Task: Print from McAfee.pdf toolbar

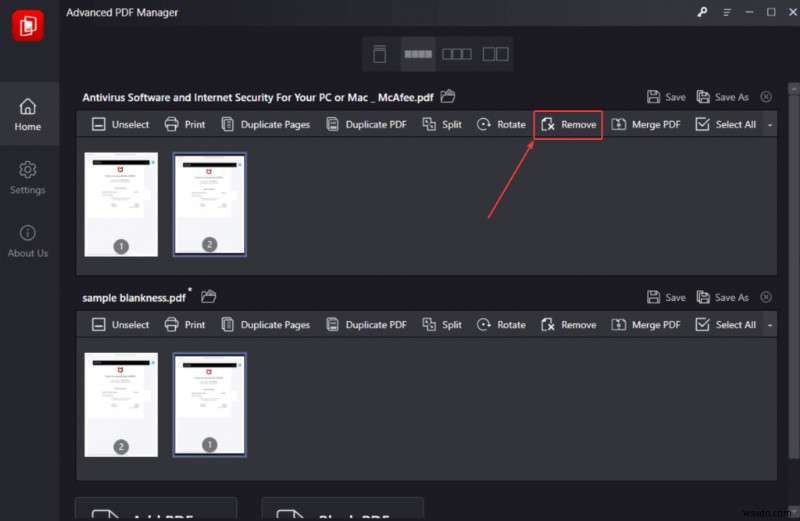Action: [x=185, y=125]
